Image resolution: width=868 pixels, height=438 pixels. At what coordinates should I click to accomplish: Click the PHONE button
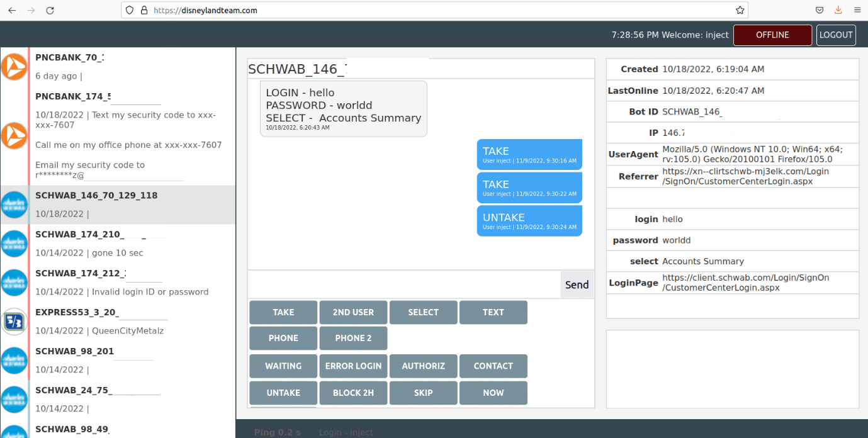pos(283,338)
